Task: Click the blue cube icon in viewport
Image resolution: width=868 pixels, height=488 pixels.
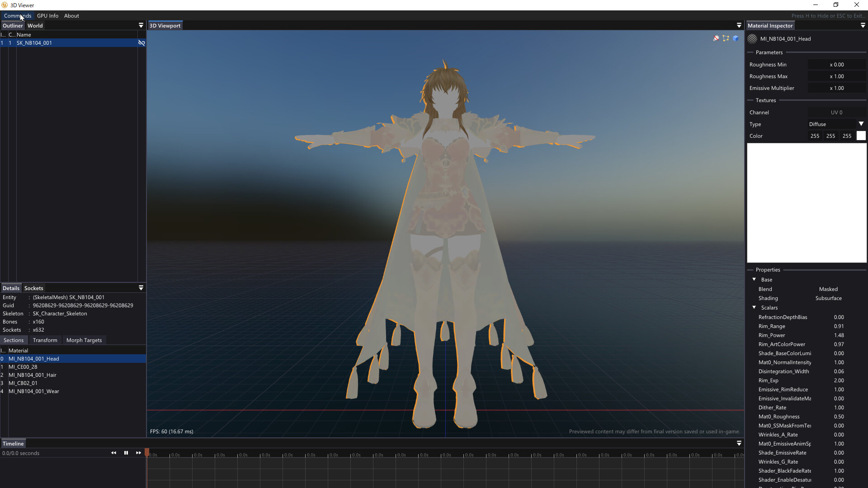Action: tap(736, 38)
